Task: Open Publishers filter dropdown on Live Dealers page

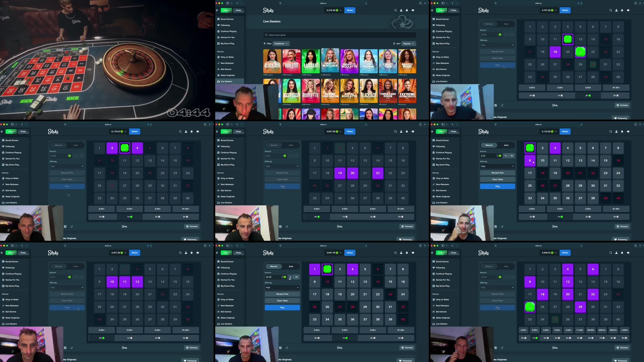Action: [x=281, y=43]
